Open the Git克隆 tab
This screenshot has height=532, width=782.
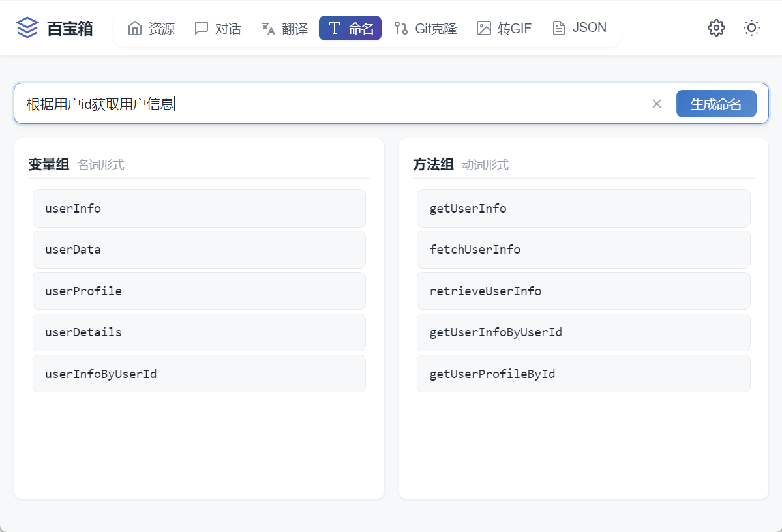click(425, 29)
